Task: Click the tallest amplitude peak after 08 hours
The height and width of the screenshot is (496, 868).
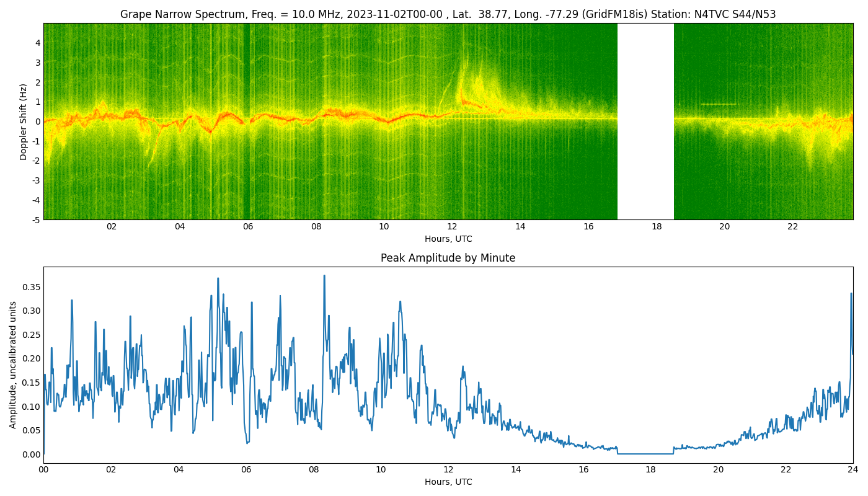Action: pyautogui.click(x=324, y=277)
